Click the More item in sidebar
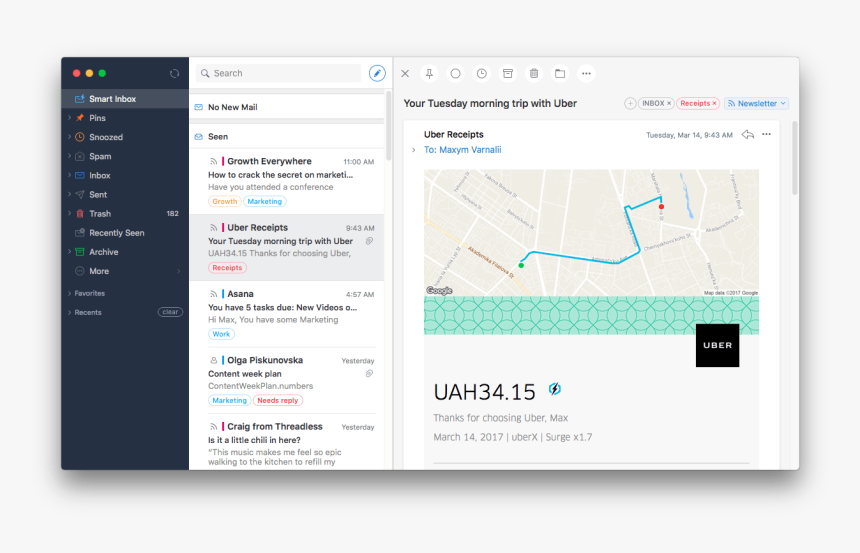Screen dimensions: 860x553 (125, 271)
